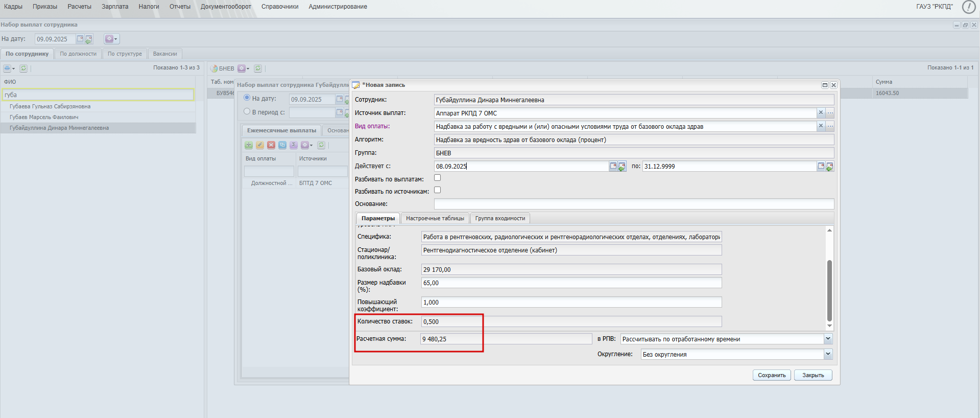Add a new monthly payment with green plus
This screenshot has width=980, height=418.
click(249, 145)
